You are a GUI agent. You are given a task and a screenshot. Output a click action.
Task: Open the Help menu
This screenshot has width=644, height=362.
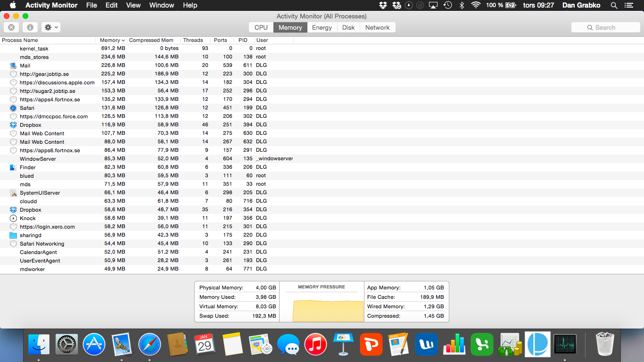190,5
